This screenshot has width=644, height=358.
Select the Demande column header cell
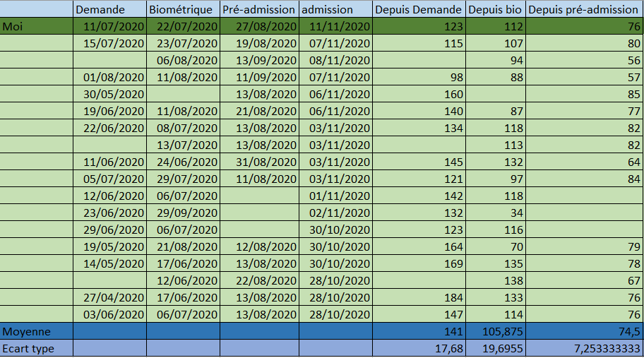109,9
